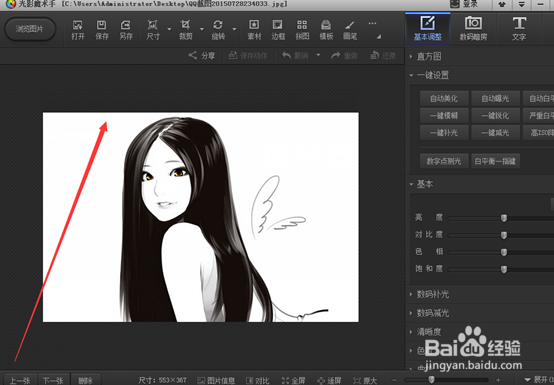This screenshot has height=385, width=554.
Task: Open the title bar main menu dropdown
Action: [x=521, y=4]
